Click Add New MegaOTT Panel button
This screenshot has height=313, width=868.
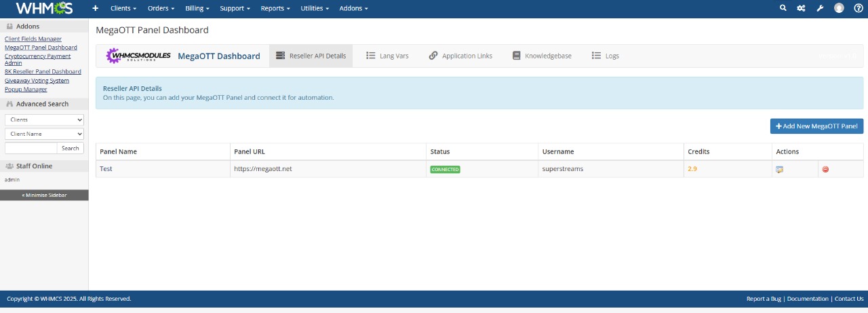pos(816,126)
